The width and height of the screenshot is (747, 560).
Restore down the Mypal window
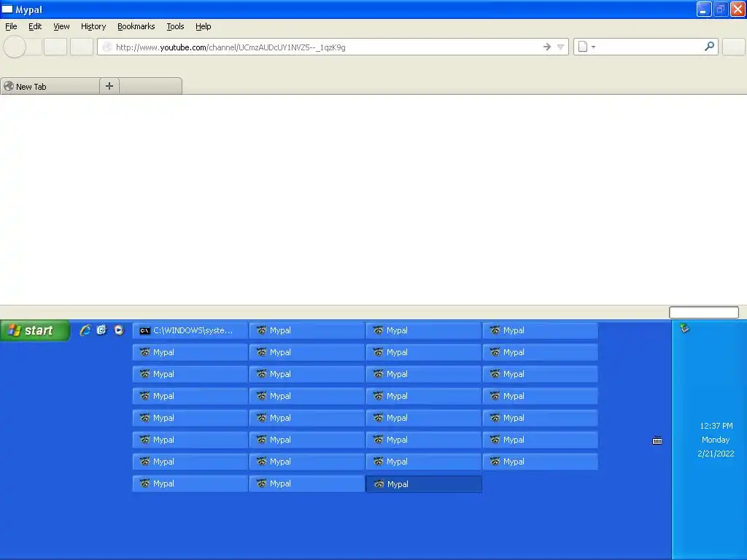[720, 9]
